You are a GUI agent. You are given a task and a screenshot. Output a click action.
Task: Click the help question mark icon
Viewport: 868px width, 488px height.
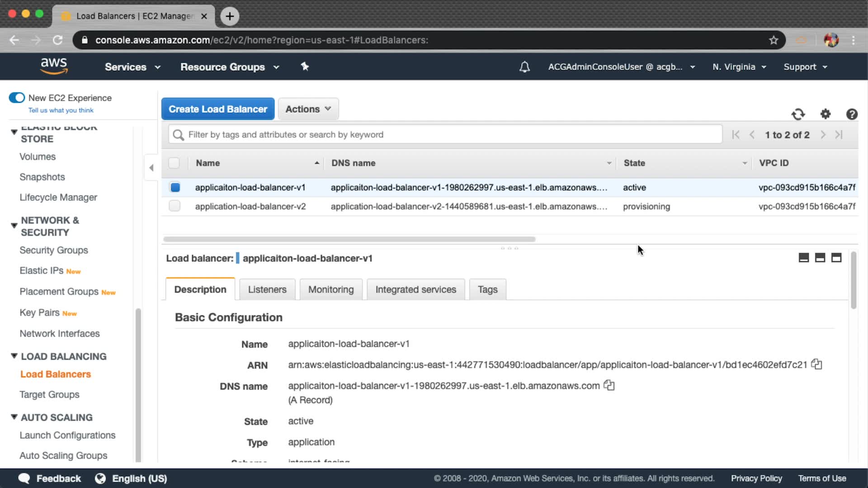(x=852, y=114)
